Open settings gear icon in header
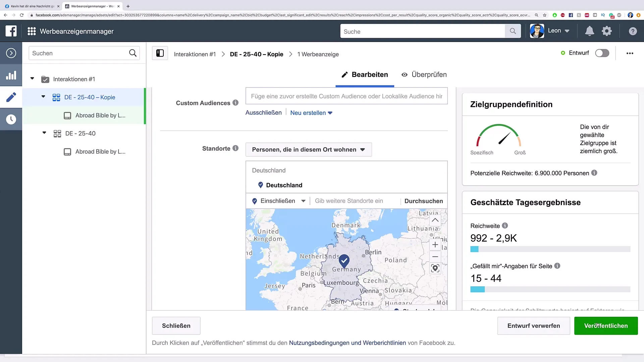This screenshot has height=362, width=644. (607, 31)
